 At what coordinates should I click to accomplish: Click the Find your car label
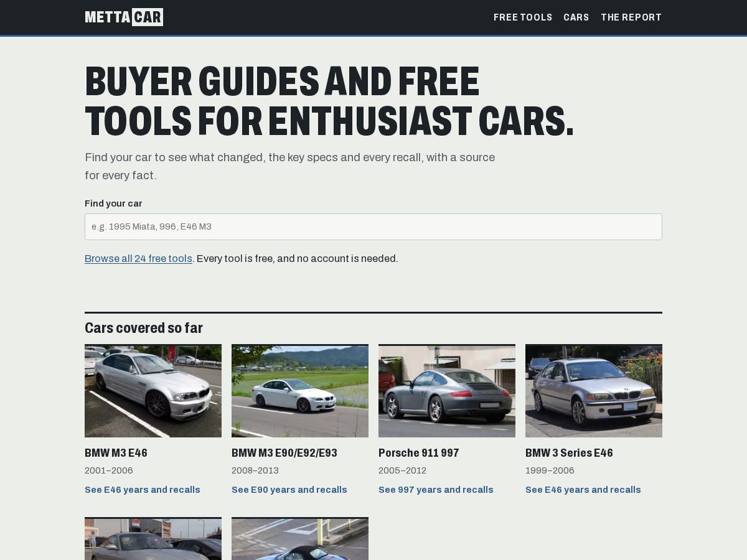(x=113, y=203)
